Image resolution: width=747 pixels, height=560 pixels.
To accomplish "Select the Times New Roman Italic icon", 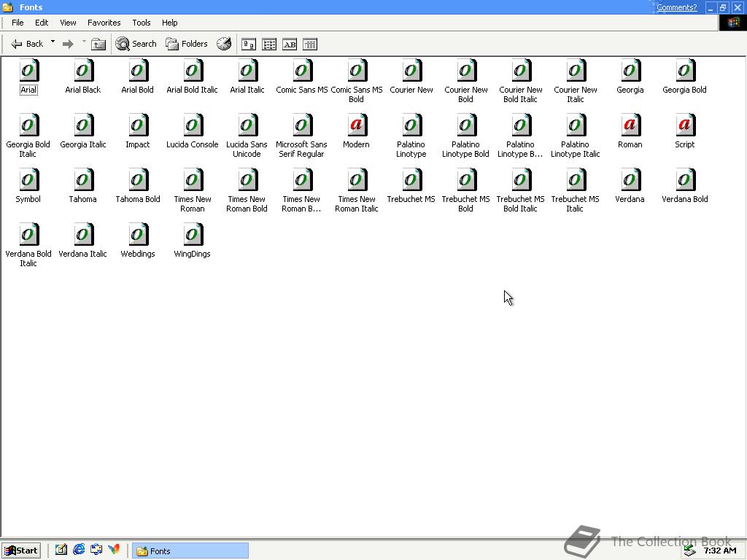I will click(357, 180).
